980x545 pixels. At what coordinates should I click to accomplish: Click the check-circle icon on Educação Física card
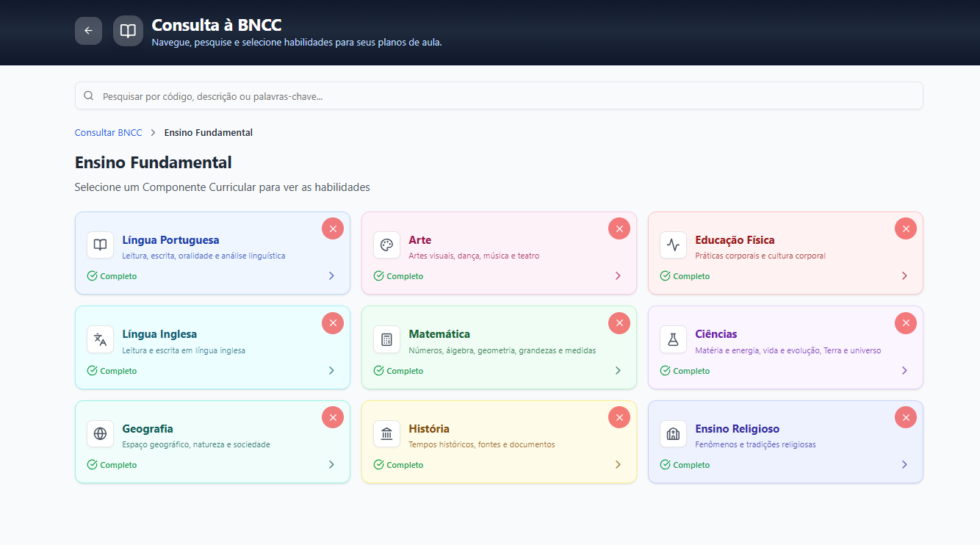click(665, 276)
